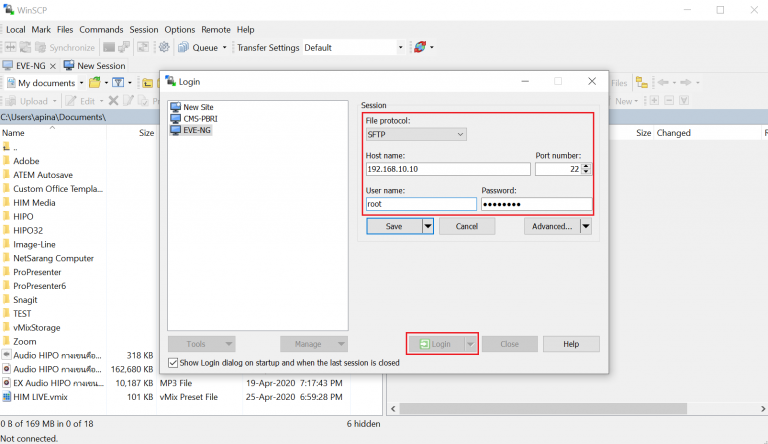
Task: Select the New Site entry
Action: (x=197, y=107)
